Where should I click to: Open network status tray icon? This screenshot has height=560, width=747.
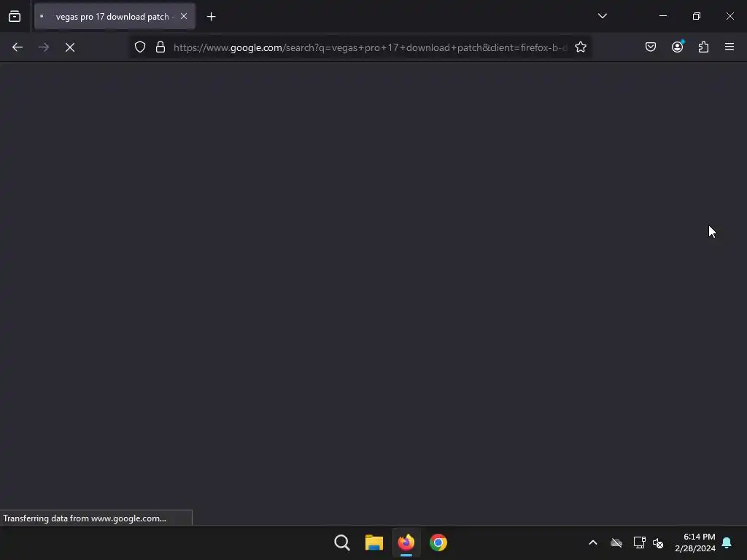click(x=639, y=542)
